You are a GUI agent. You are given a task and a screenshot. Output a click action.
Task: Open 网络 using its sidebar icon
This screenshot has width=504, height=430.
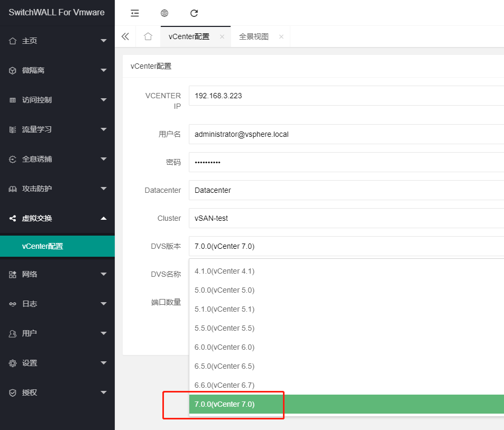tap(13, 274)
